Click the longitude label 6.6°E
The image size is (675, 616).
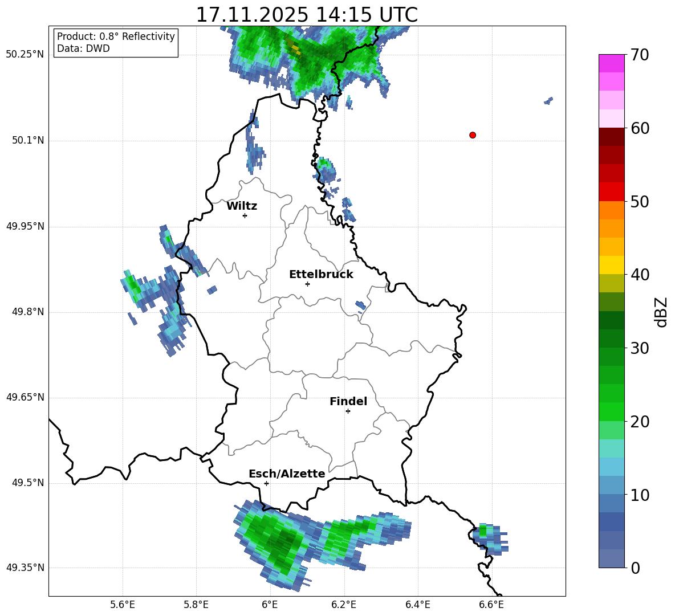point(491,605)
